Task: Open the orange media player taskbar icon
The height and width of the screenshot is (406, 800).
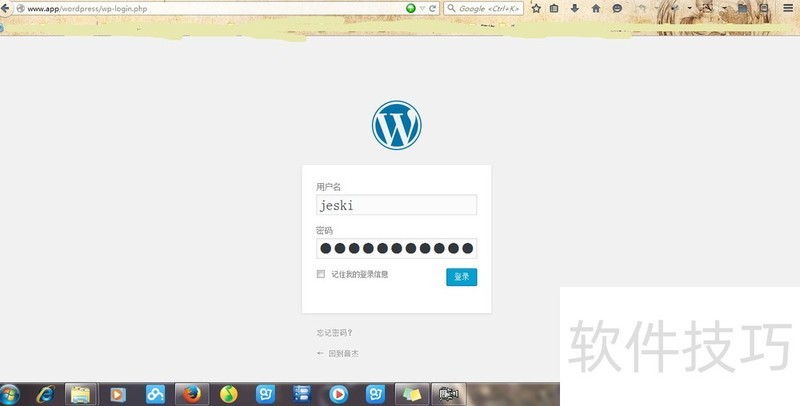Action: tap(118, 395)
